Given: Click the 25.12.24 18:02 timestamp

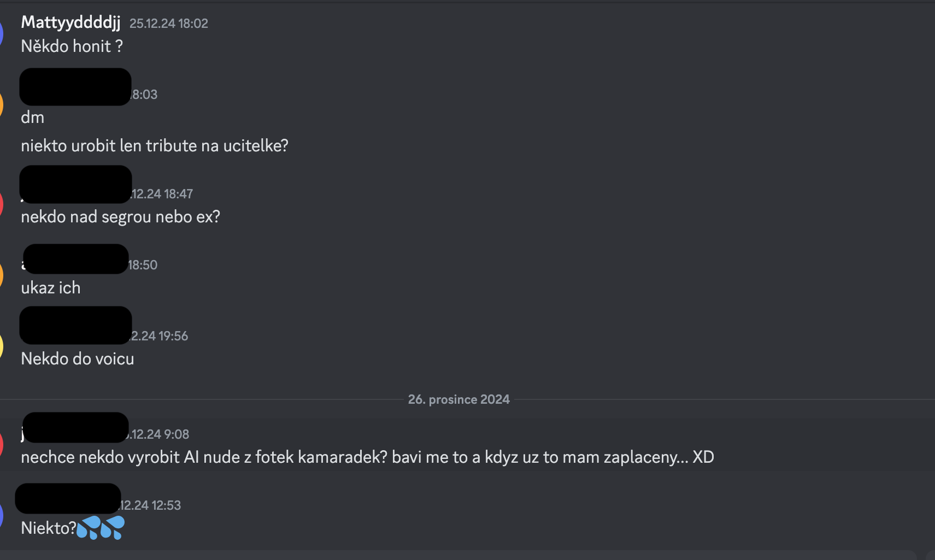Looking at the screenshot, I should tap(168, 23).
